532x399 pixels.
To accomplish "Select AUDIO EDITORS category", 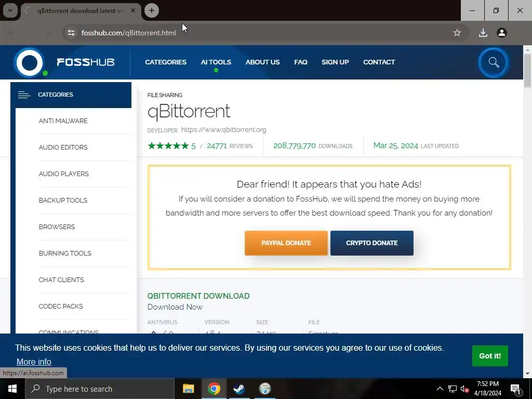I will pos(63,147).
